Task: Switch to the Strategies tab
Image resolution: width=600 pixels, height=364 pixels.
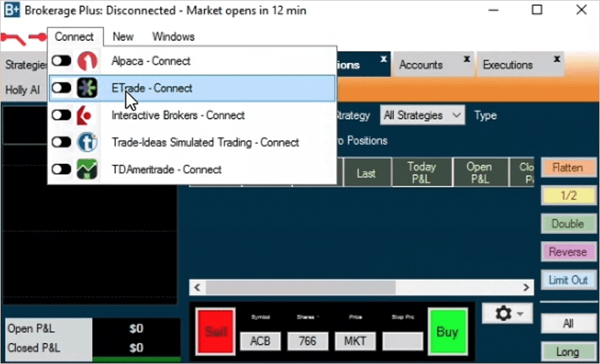Action: (25, 65)
